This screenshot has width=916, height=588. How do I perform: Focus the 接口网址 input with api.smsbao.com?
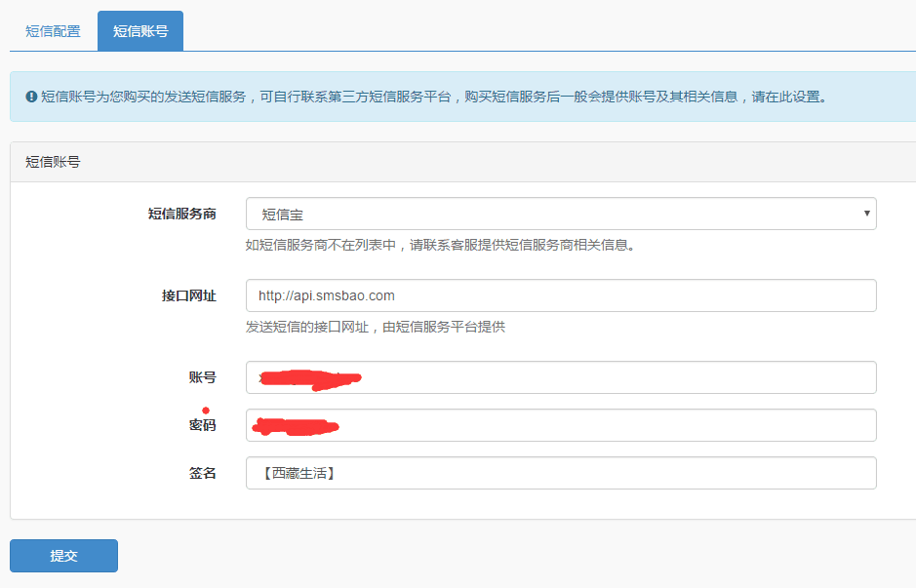click(x=560, y=295)
